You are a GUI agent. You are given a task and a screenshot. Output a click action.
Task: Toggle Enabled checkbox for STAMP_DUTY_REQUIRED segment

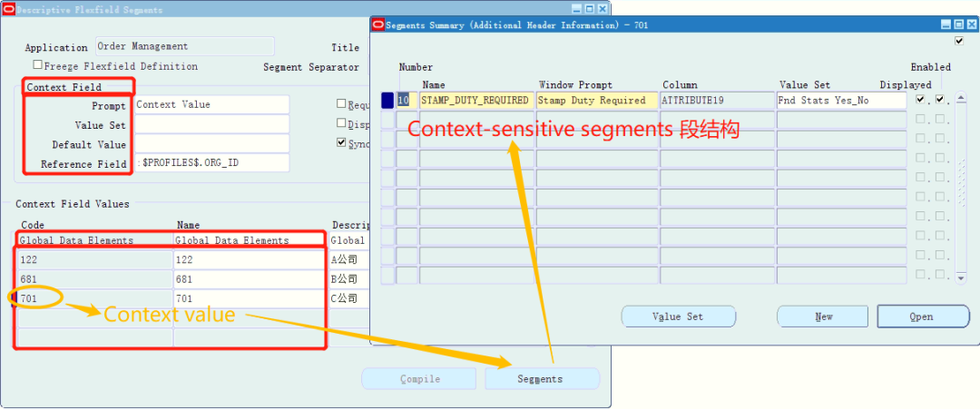pos(940,99)
